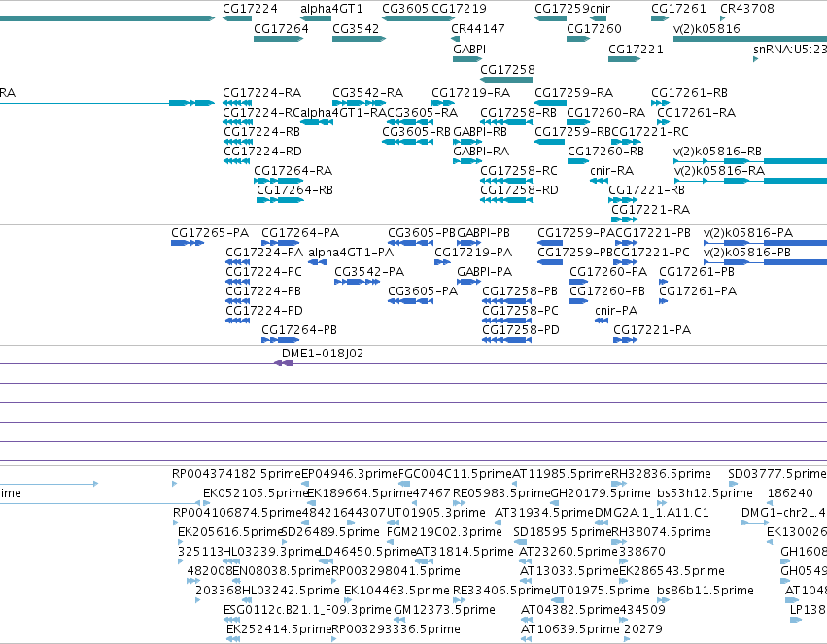Image resolution: width=827 pixels, height=644 pixels.
Task: Select protein CG3542-PA
Action: (357, 282)
